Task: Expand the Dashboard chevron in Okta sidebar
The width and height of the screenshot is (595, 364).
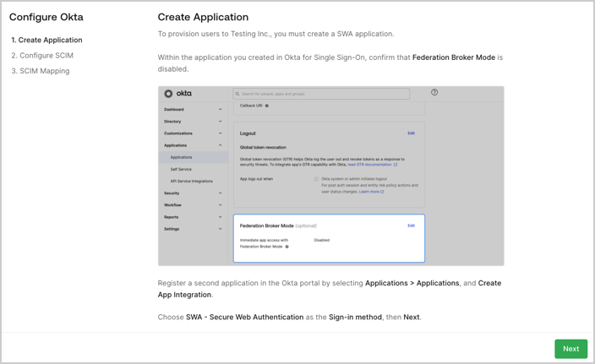Action: pos(220,109)
